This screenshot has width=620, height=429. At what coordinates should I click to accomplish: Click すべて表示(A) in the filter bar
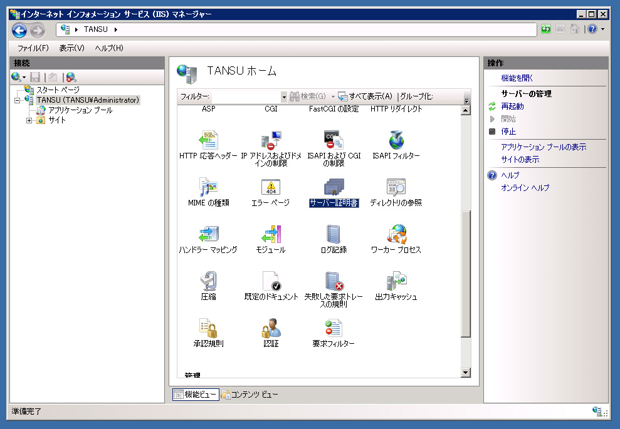pyautogui.click(x=365, y=96)
